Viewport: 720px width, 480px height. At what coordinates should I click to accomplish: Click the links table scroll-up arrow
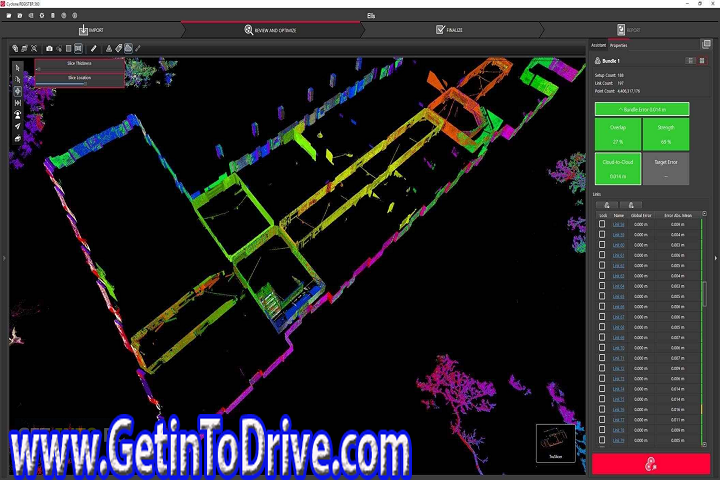(704, 214)
